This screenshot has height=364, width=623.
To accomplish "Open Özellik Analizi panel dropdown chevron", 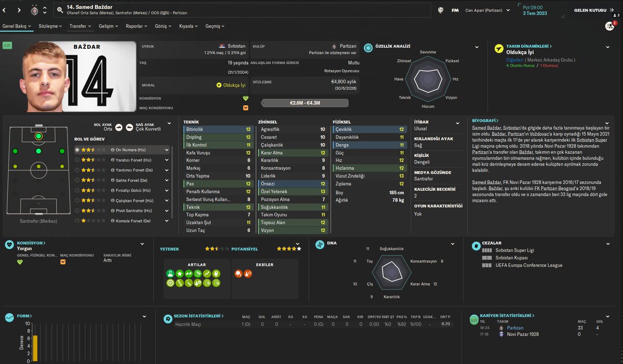I will coord(477,47).
